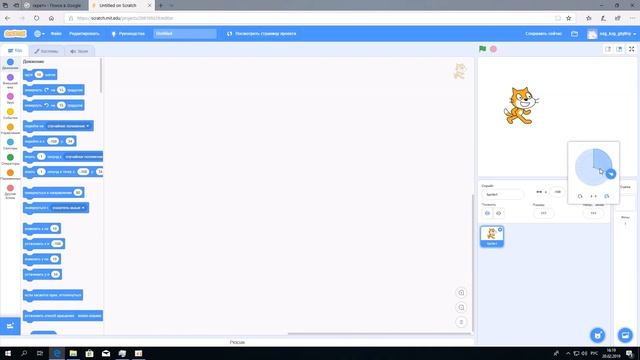Zoom out the code workspace
640x360 pixels.
coord(461,307)
